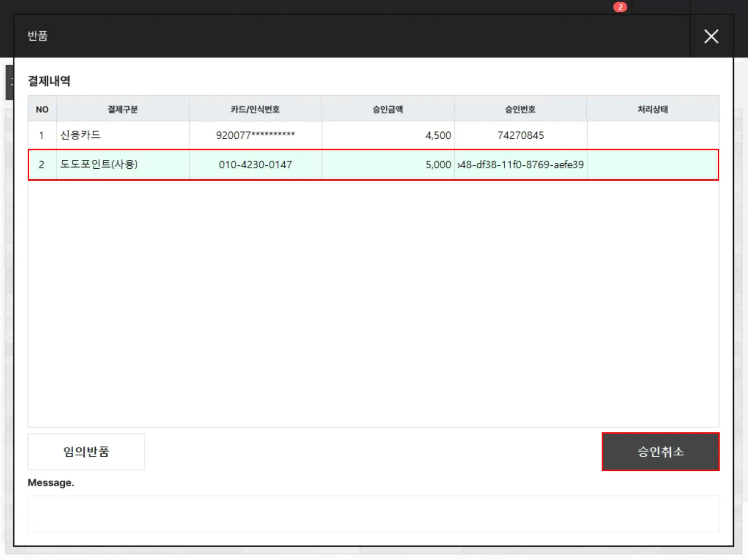Click phone number 010-4230-0147 cell
Viewport: 748px width, 560px height.
255,165
